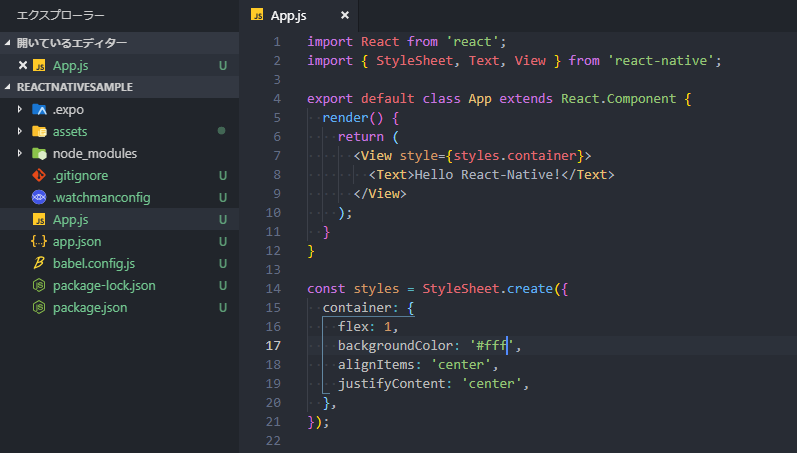Expand the .expo folder arrow

19,109
